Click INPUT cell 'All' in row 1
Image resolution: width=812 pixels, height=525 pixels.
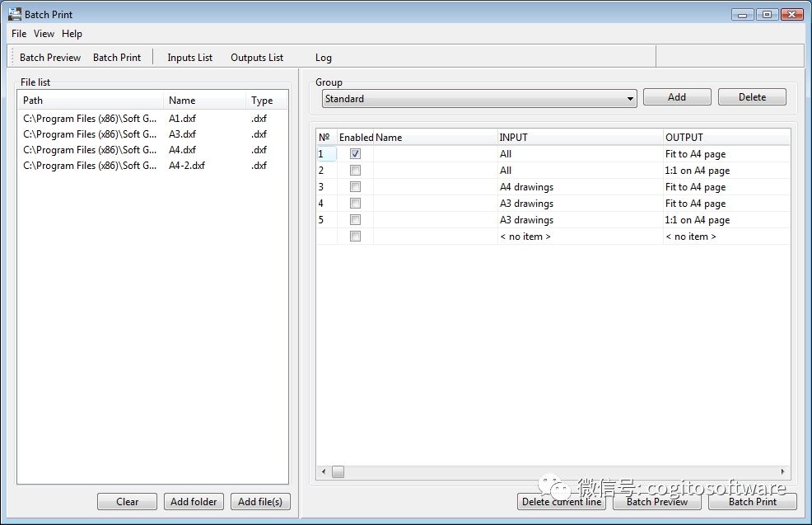[x=580, y=154]
